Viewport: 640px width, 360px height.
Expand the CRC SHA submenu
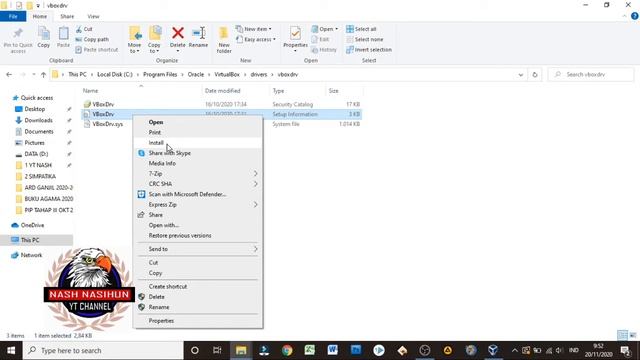(198, 184)
